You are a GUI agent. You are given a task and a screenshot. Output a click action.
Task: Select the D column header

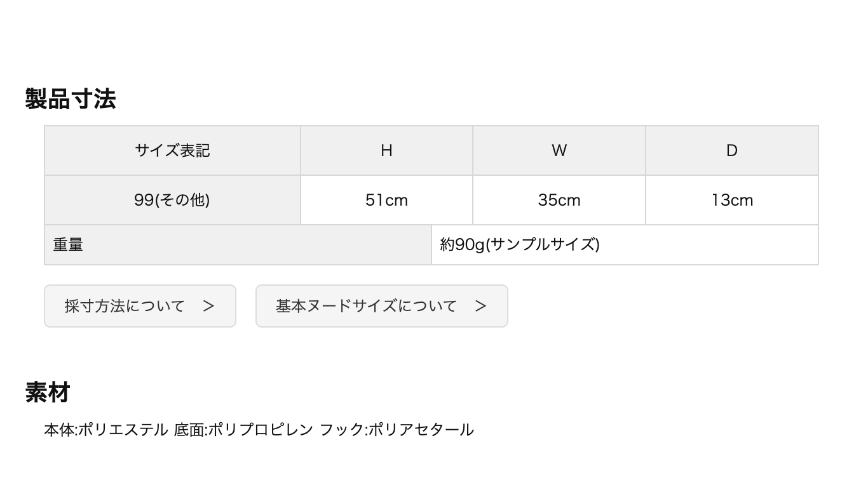732,150
